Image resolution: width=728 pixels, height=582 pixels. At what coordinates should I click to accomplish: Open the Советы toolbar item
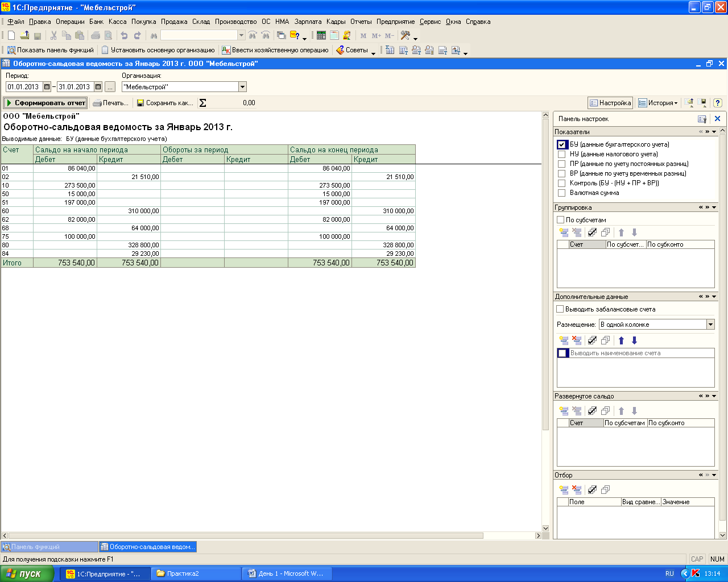click(352, 50)
